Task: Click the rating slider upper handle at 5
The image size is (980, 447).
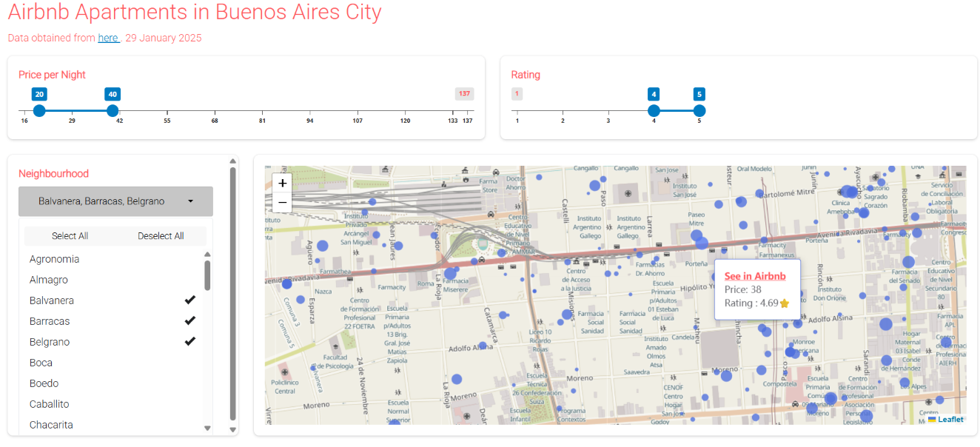Action: (699, 111)
